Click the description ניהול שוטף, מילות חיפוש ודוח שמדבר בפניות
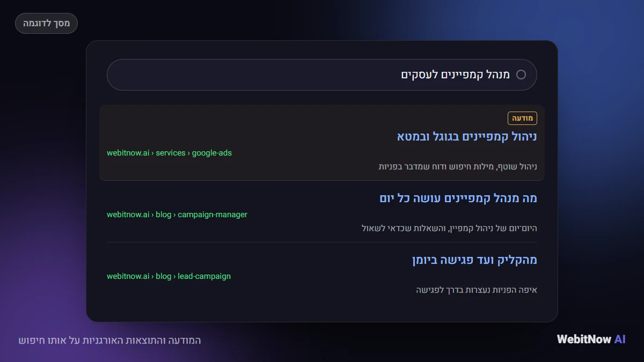The height and width of the screenshot is (362, 644). click(458, 167)
